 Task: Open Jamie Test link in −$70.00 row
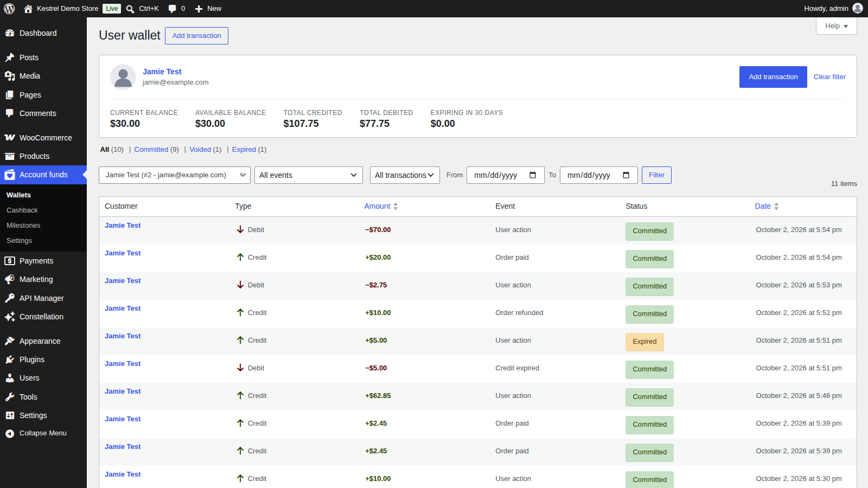pos(123,226)
